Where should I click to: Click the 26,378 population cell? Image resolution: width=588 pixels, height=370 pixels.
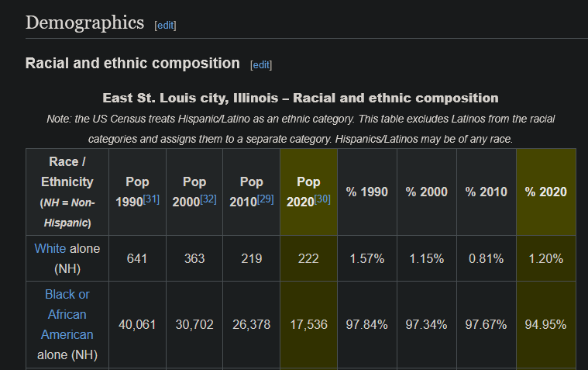point(251,324)
